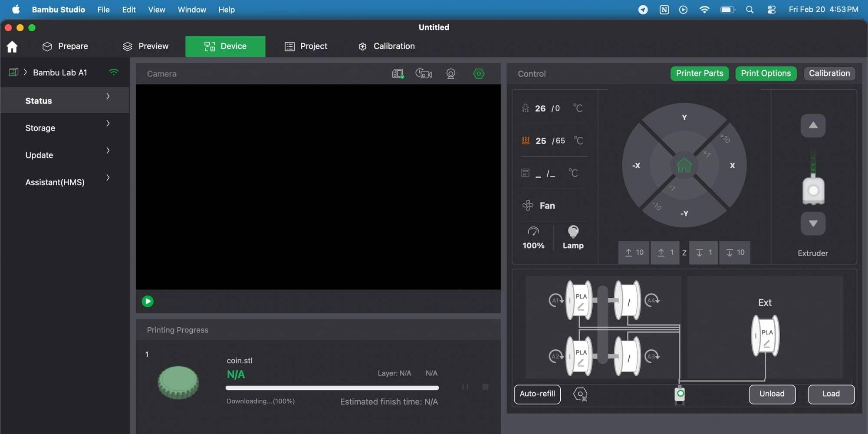Toggle the Lamp light

pos(573,237)
